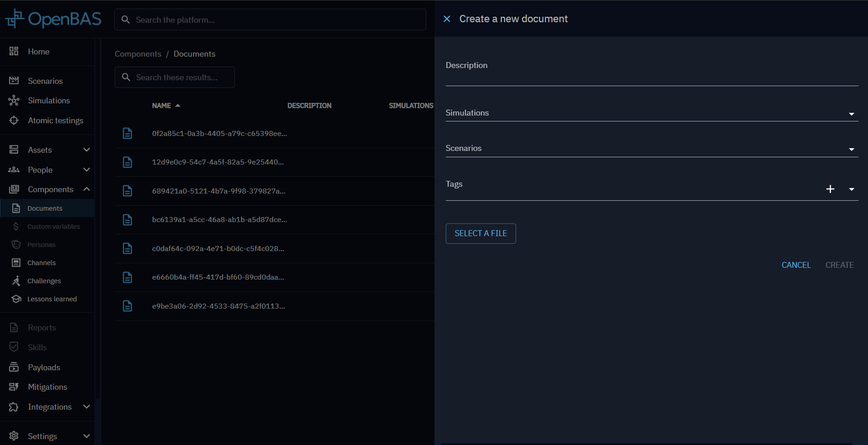Click the plus icon to add a tag
The image size is (868, 445).
(830, 189)
